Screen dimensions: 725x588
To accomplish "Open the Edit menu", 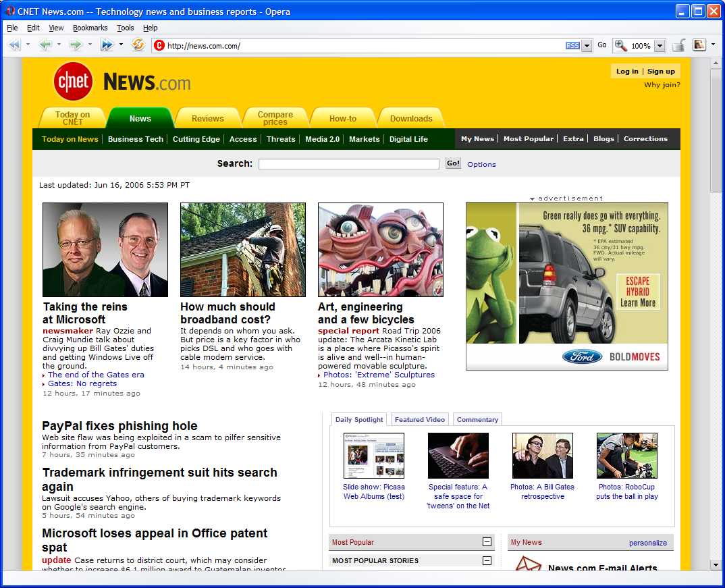I will [33, 28].
